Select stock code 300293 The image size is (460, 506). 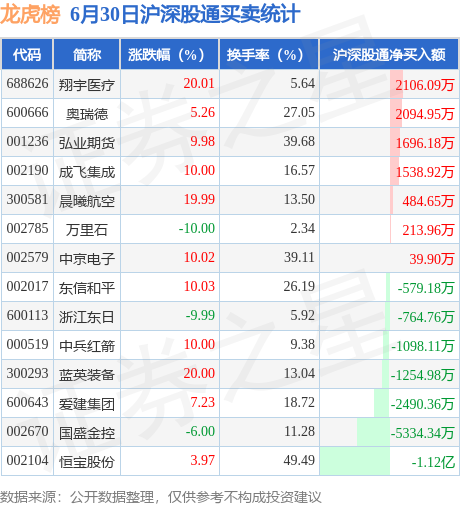[27, 373]
